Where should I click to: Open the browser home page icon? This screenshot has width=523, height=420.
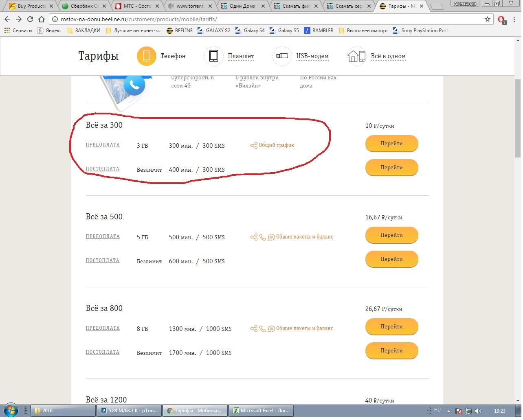(x=42, y=19)
